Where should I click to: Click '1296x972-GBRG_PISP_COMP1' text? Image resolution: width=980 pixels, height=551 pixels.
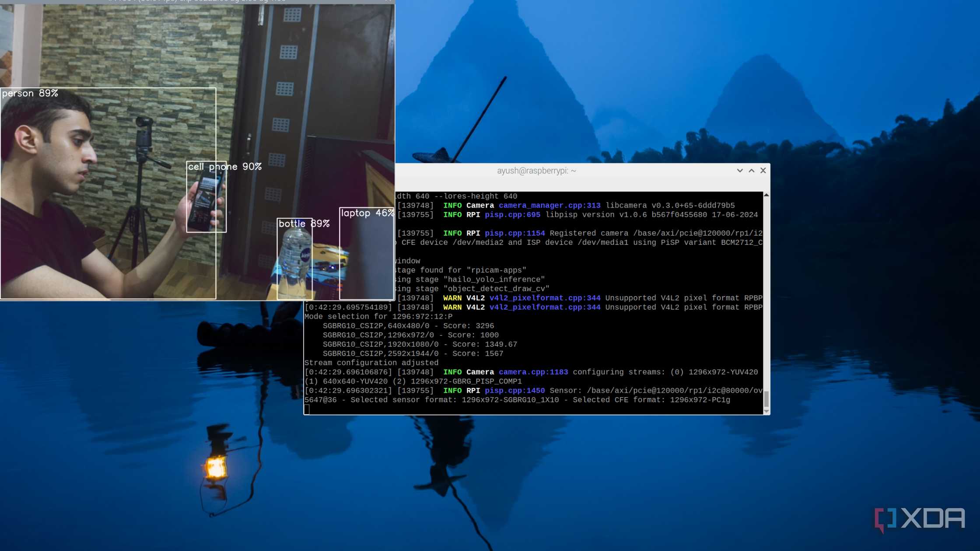click(466, 381)
